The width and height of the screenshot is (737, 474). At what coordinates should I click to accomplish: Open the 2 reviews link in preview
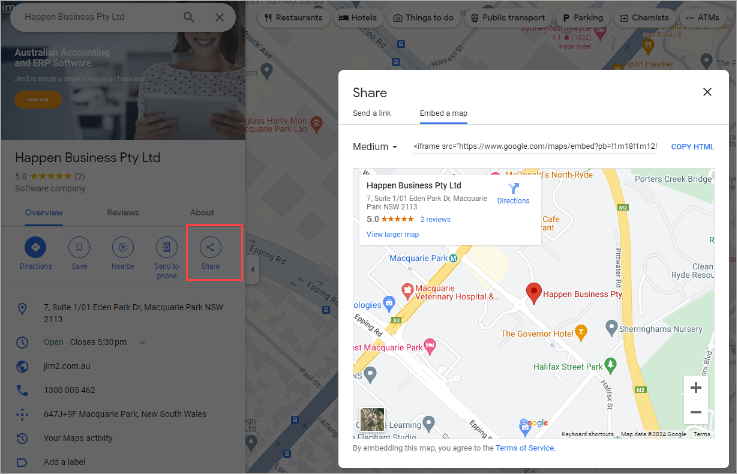click(x=435, y=220)
